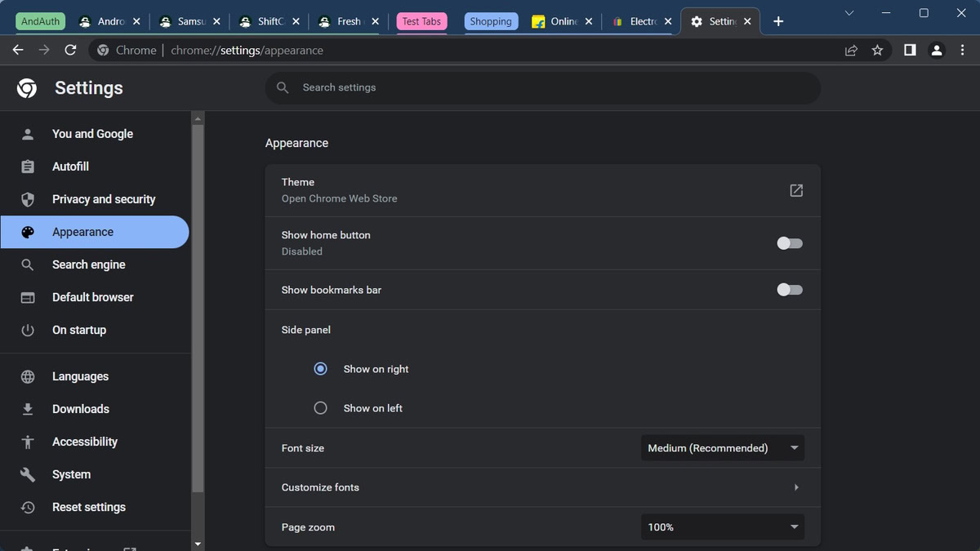The width and height of the screenshot is (980, 551).
Task: Expand Customize fonts arrow
Action: click(796, 487)
